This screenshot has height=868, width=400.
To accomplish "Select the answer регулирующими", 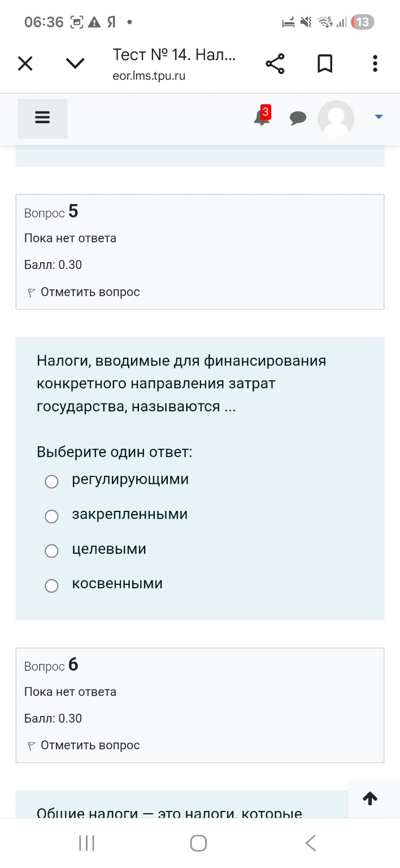I will [x=51, y=481].
